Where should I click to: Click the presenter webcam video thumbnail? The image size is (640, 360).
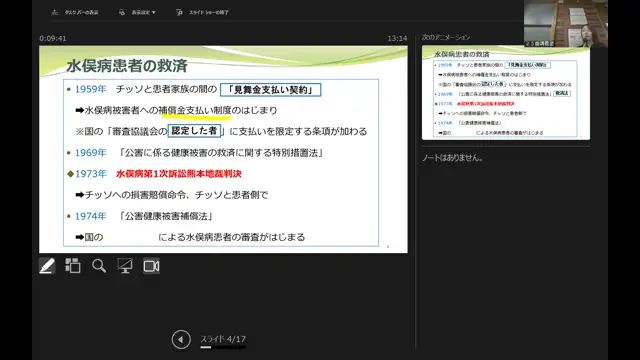coord(566,23)
